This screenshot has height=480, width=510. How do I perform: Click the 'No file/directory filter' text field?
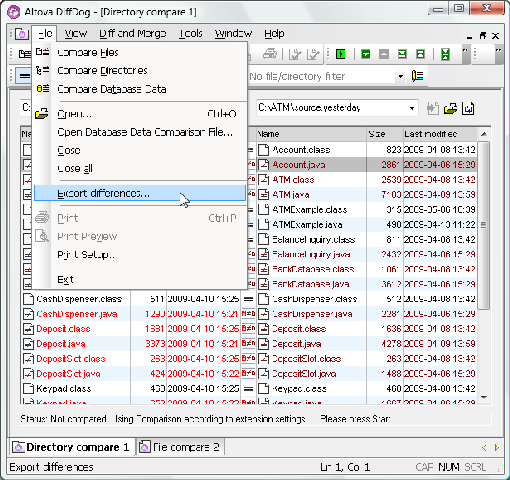click(322, 77)
